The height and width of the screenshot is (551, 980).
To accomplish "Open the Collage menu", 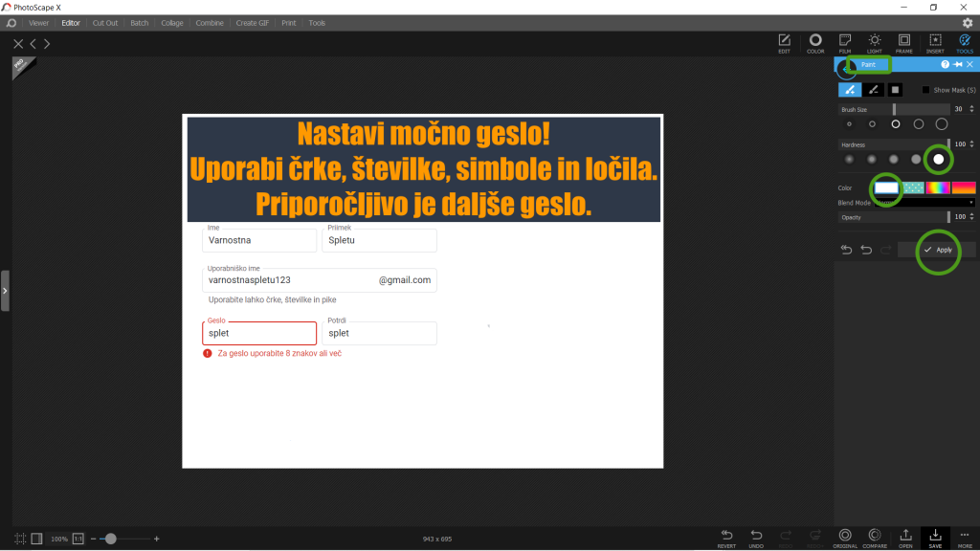I will coord(172,23).
